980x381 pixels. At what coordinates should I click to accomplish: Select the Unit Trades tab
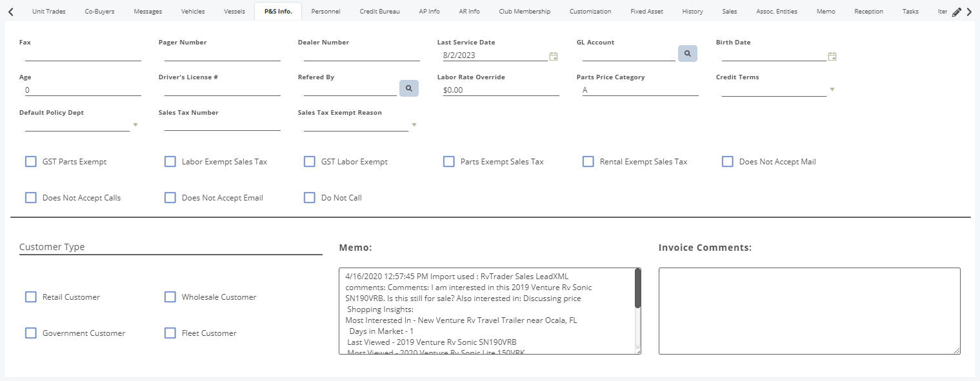tap(48, 11)
